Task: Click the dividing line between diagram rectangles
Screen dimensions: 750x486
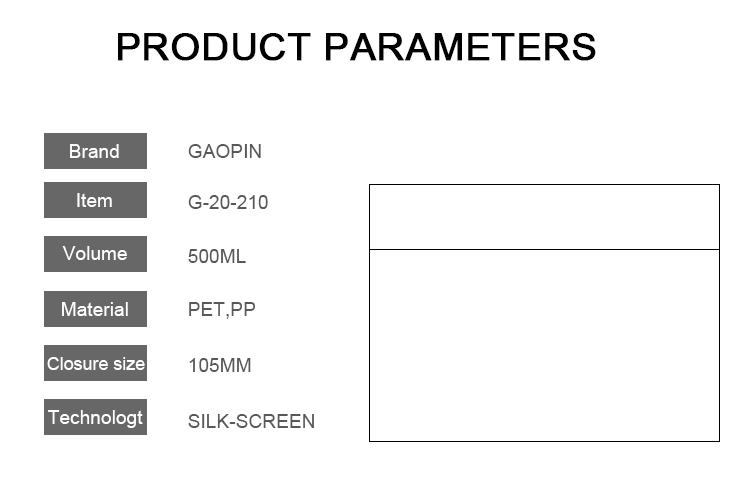Action: pos(544,249)
